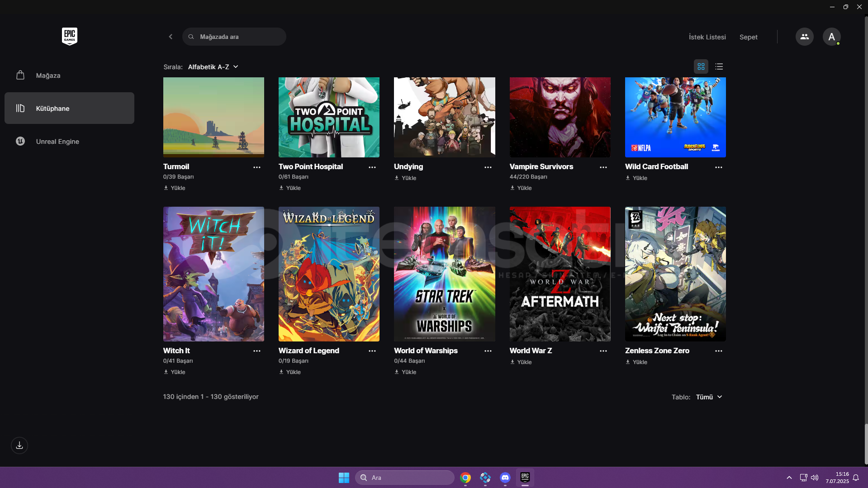Open the Two Point Hospital cover art
The height and width of the screenshot is (488, 868).
[329, 117]
